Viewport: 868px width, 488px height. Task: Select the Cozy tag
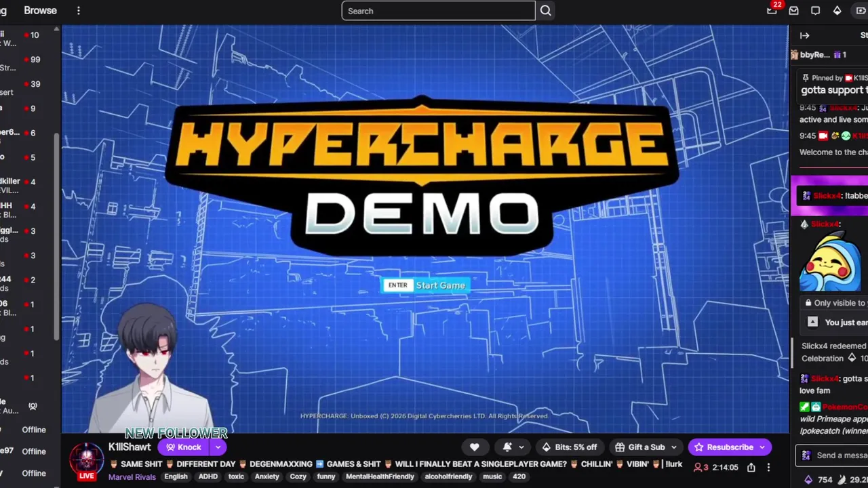(x=298, y=476)
